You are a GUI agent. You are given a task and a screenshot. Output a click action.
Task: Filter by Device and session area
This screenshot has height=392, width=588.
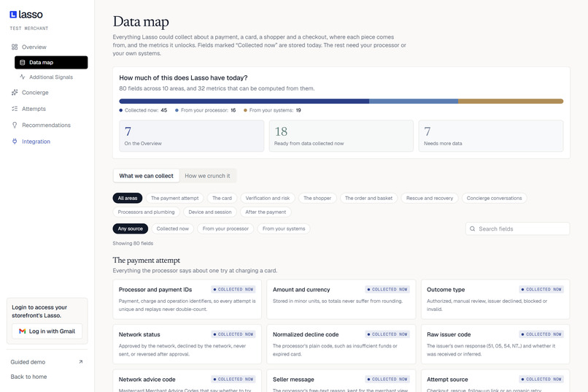tap(210, 212)
